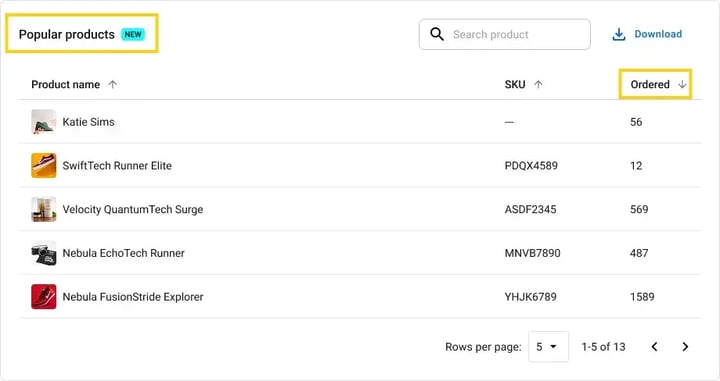The height and width of the screenshot is (381, 720).
Task: Click ordered count 487
Action: click(639, 253)
